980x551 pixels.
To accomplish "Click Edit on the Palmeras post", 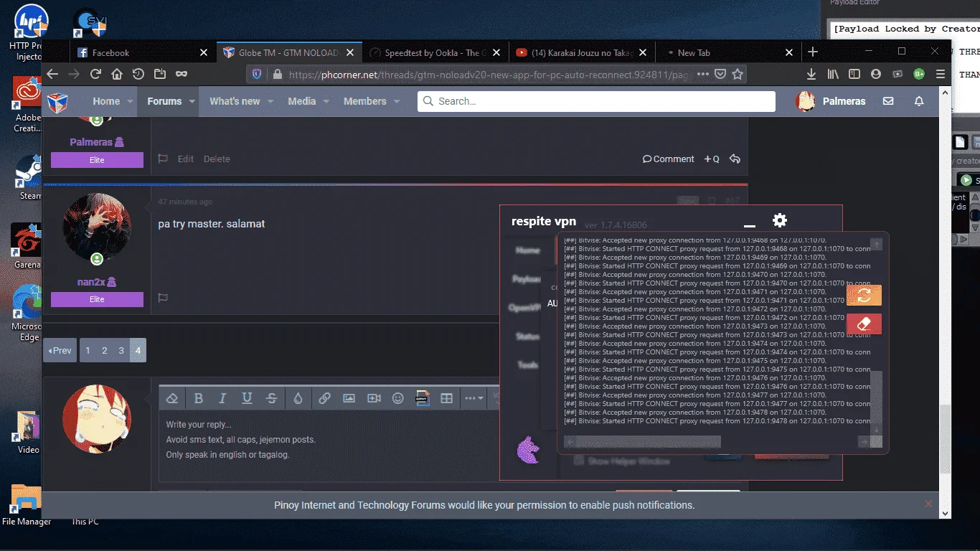I will tap(186, 159).
